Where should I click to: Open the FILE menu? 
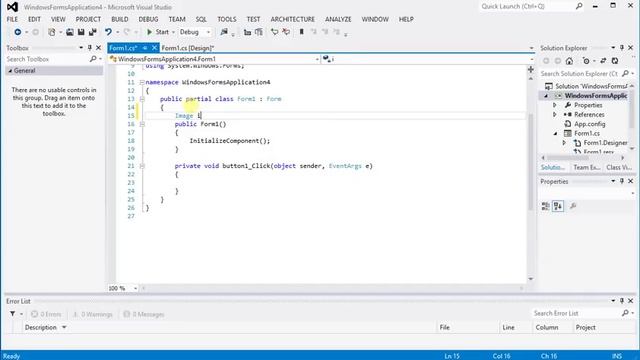coord(12,19)
